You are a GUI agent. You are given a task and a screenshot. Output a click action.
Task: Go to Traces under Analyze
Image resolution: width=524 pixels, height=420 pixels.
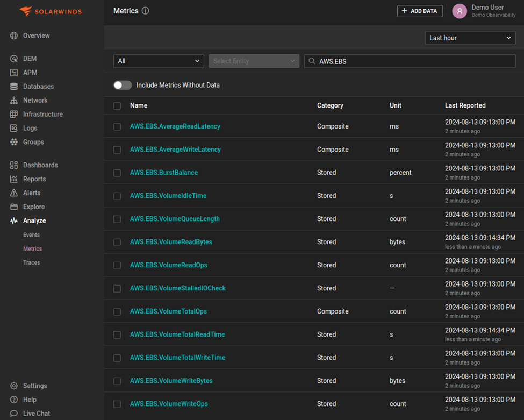pyautogui.click(x=31, y=262)
